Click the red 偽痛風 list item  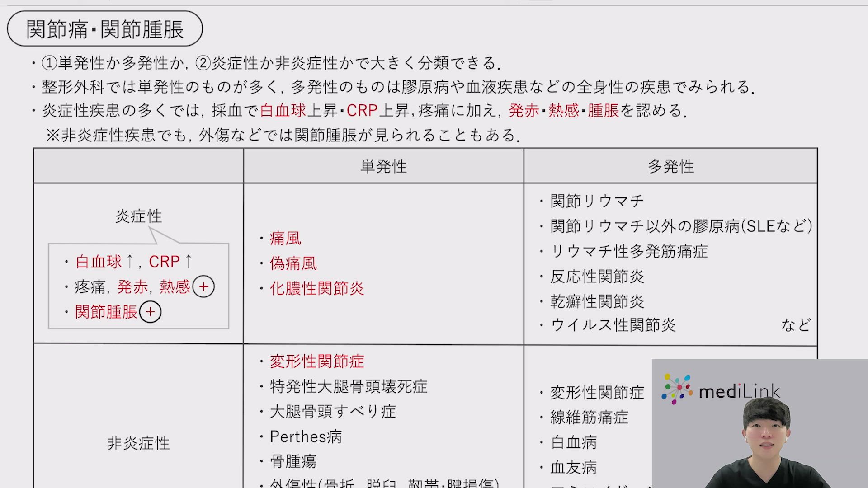[x=293, y=263]
